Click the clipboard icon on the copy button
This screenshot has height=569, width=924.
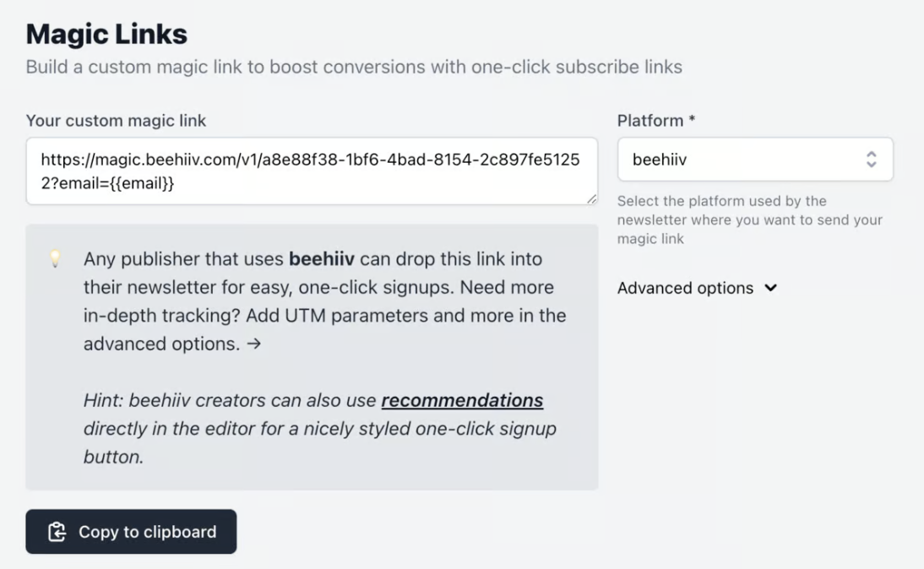point(55,532)
